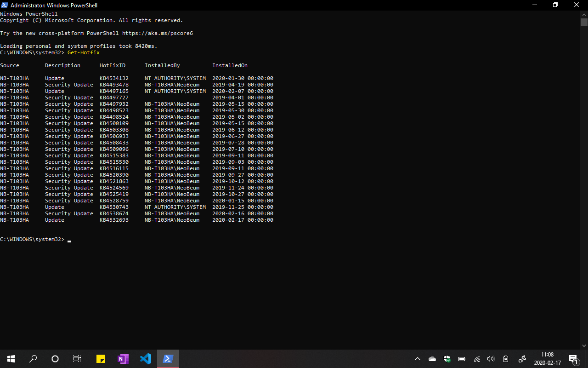Open Wi-Fi settings from the system tray
Image resolution: width=588 pixels, height=368 pixels.
[x=477, y=359]
